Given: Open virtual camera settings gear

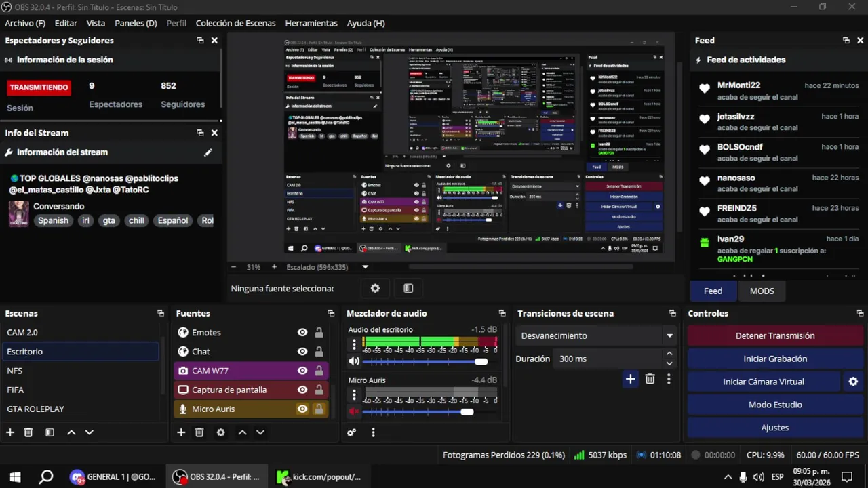Looking at the screenshot, I should [853, 382].
